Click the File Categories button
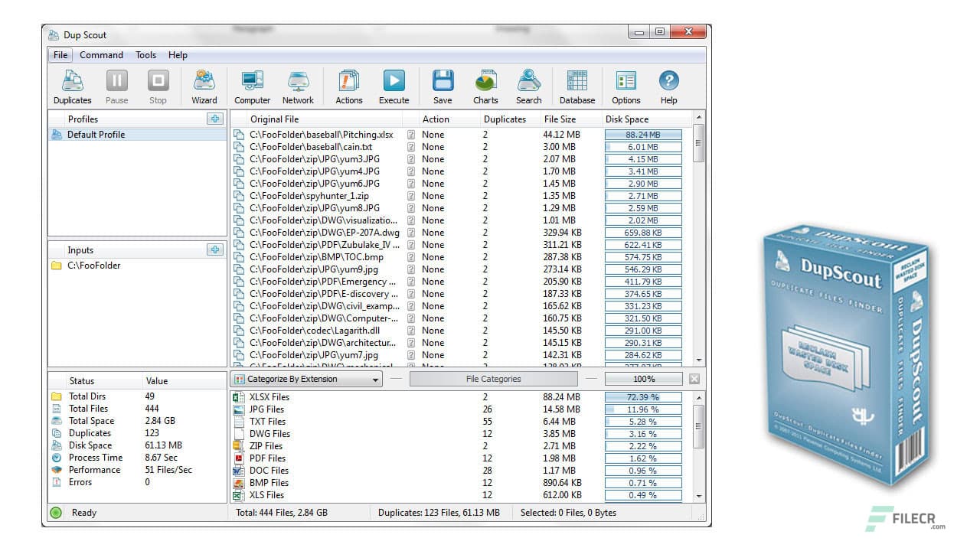The width and height of the screenshot is (980, 551). click(493, 379)
